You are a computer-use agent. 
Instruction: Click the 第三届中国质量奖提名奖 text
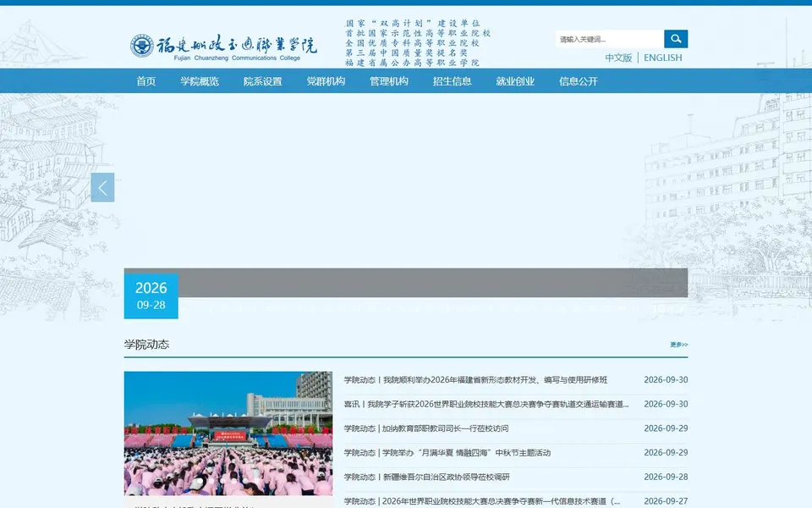[x=407, y=52]
